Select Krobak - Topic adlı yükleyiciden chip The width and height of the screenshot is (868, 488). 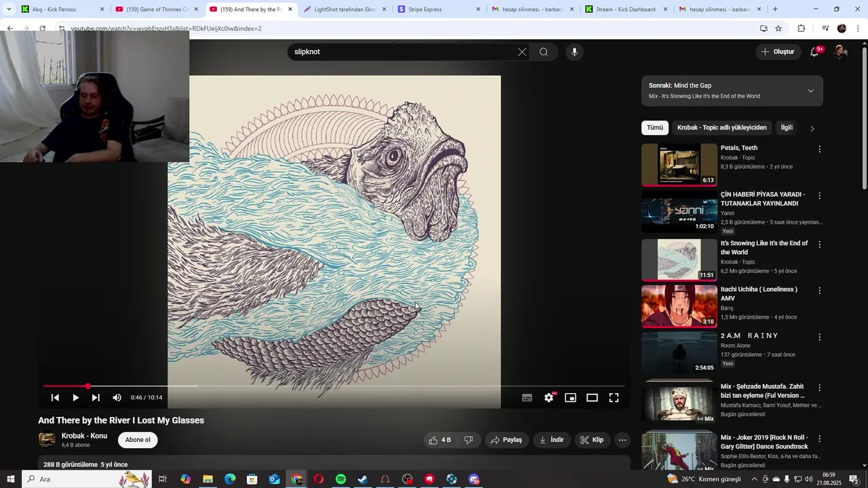pos(722,127)
